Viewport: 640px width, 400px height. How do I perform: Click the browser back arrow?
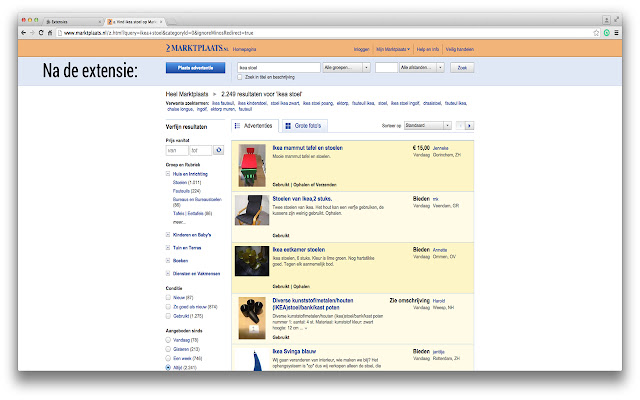click(x=23, y=33)
